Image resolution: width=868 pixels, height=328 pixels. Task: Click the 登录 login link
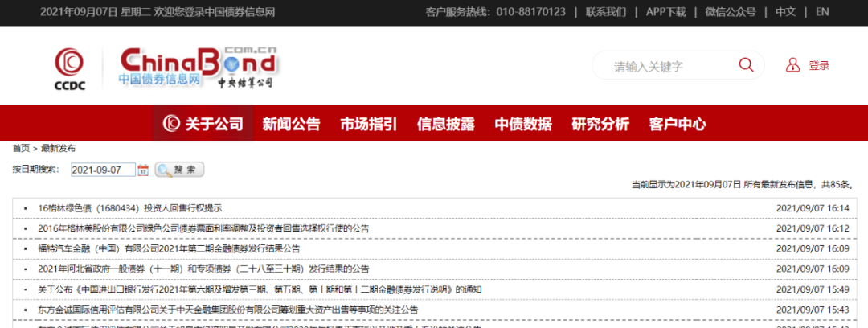819,66
